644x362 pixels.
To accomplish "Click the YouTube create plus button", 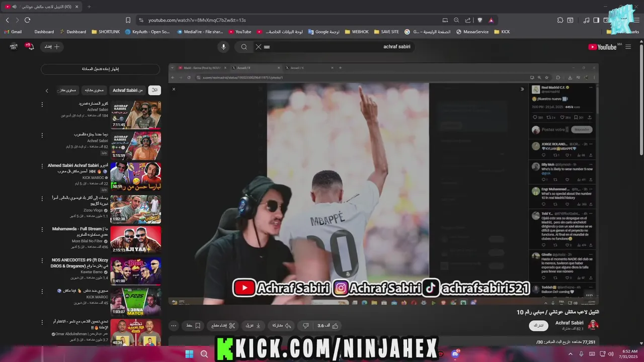I will tap(52, 46).
